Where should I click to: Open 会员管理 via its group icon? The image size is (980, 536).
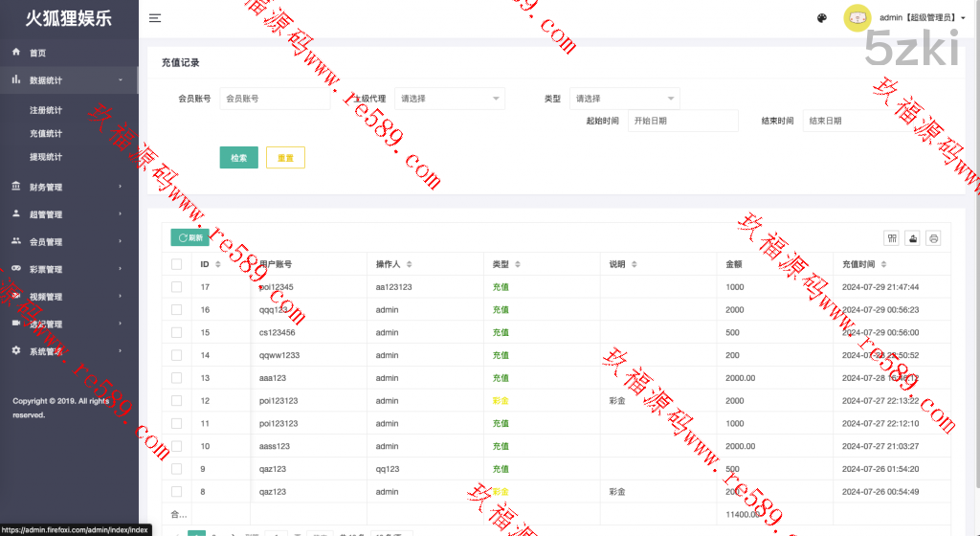pos(16,241)
